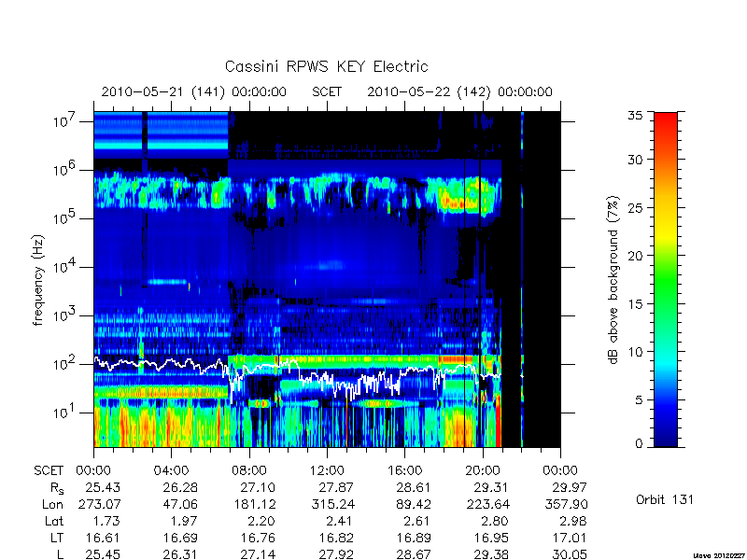This screenshot has width=747, height=560.
Task: Click the 'Rs' row header
Action: pos(57,488)
